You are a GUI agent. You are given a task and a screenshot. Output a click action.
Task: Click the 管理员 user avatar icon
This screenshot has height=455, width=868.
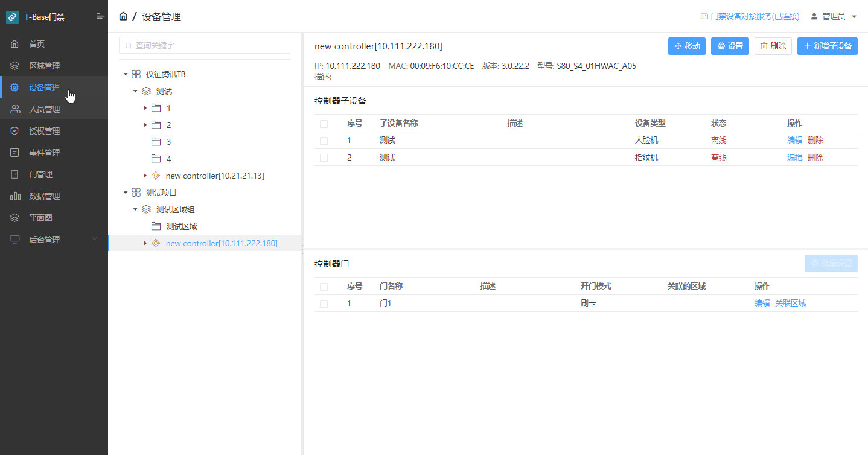coord(814,16)
